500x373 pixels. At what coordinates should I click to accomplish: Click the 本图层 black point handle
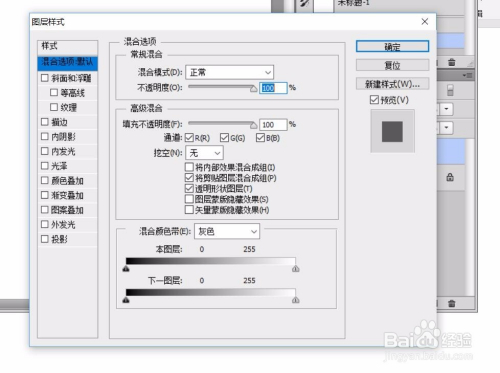(x=126, y=269)
